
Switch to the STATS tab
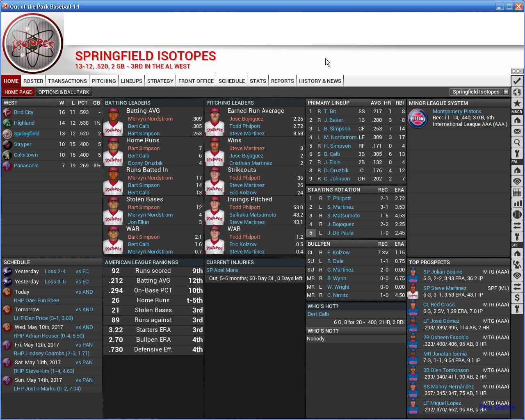pos(258,81)
